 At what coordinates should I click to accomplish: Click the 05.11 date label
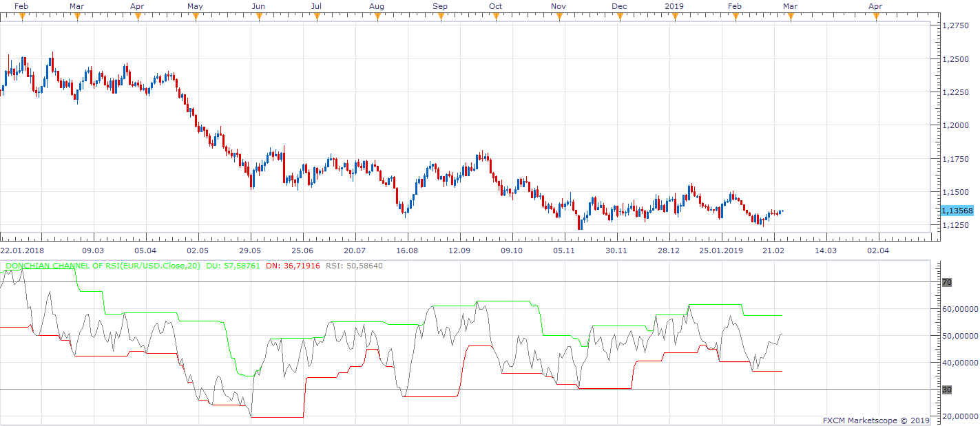click(563, 251)
